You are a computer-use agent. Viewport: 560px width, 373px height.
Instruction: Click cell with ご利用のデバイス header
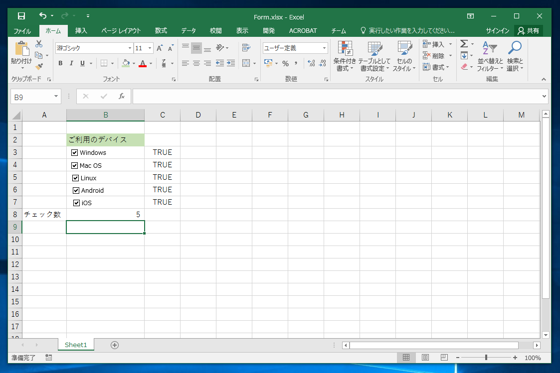pos(105,140)
